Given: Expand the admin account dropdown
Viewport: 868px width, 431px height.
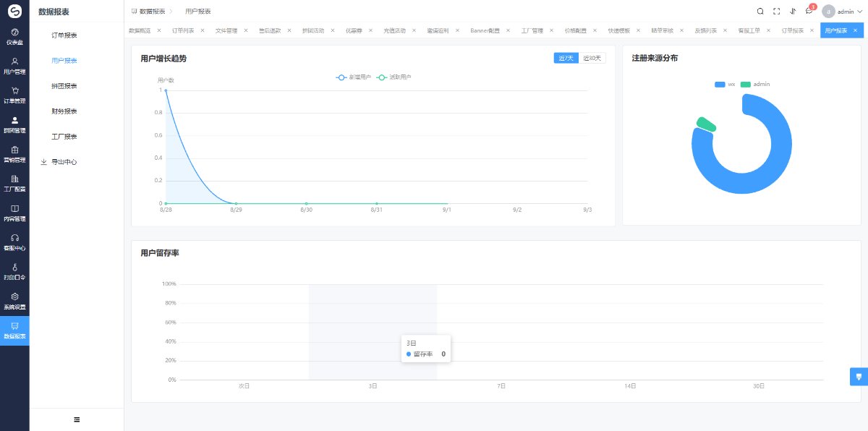Looking at the screenshot, I should (x=843, y=12).
